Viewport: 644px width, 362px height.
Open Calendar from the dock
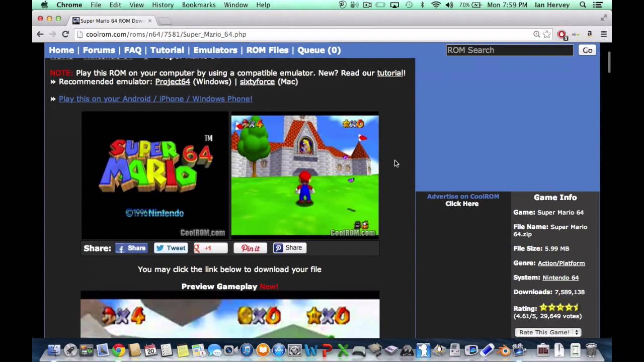pyautogui.click(x=150, y=350)
